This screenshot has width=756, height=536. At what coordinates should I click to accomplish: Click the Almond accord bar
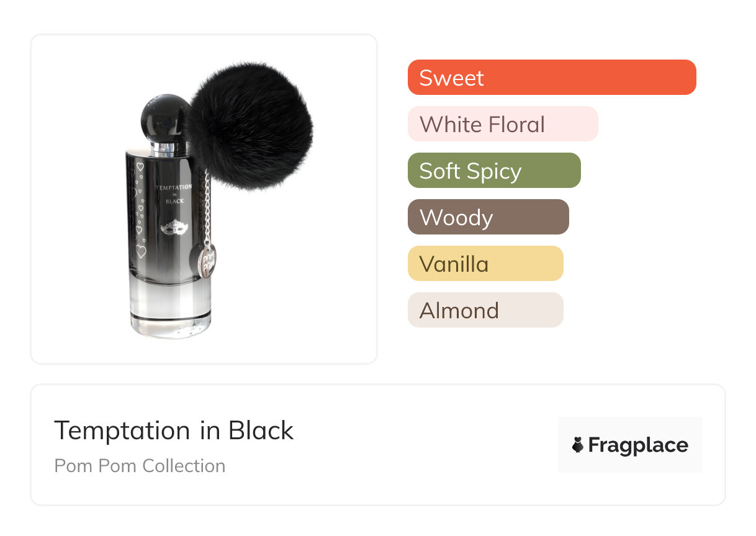(x=485, y=310)
